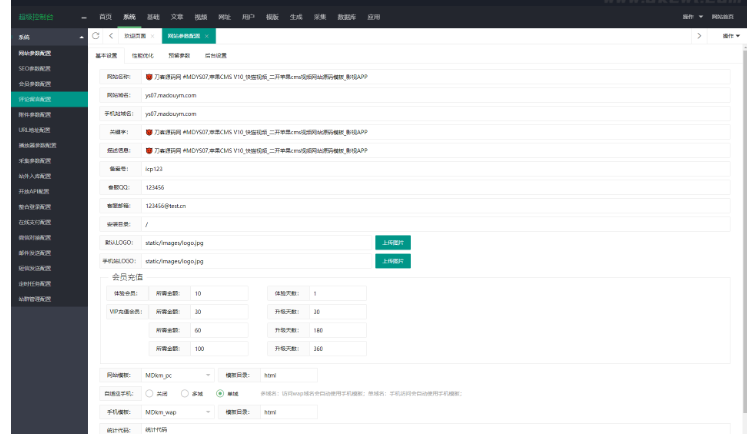
Task: Open the 视频 top menu item
Action: (x=201, y=17)
